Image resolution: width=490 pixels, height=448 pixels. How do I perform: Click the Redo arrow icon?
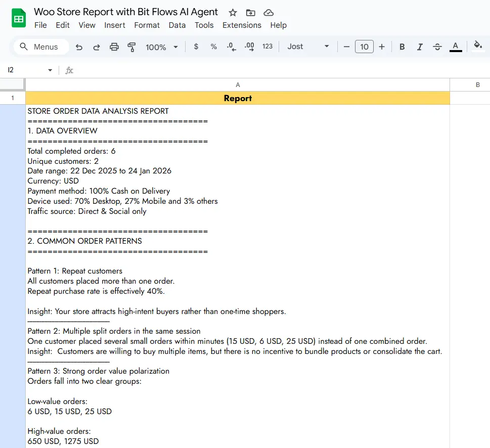97,47
